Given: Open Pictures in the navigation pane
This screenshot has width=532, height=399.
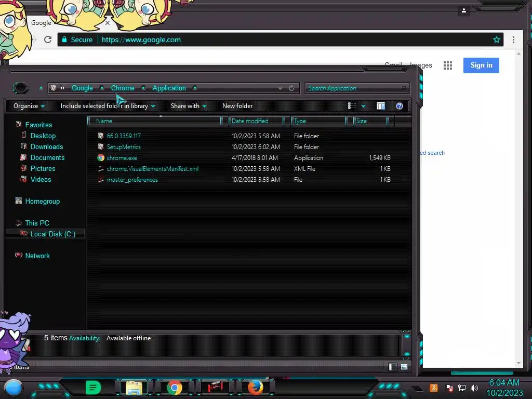Looking at the screenshot, I should click(43, 168).
